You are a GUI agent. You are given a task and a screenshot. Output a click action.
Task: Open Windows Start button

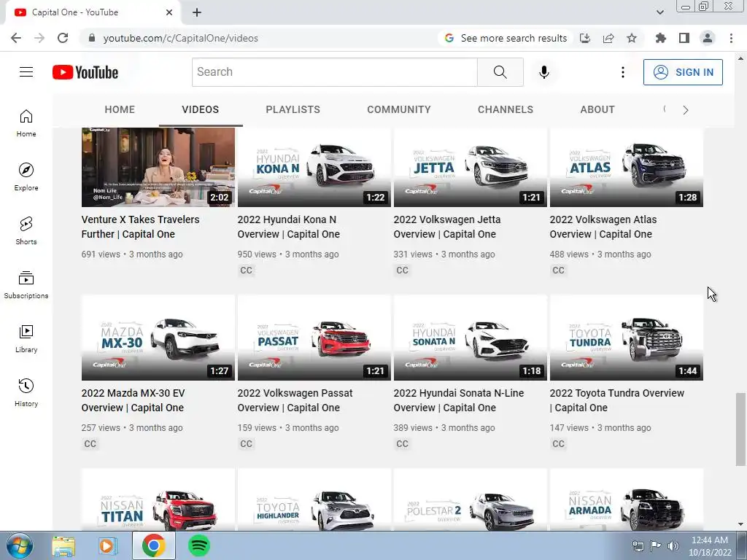(20, 546)
